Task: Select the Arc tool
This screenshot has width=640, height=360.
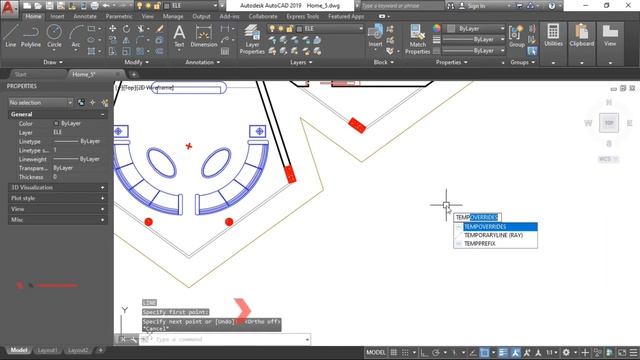Action: 76,36
